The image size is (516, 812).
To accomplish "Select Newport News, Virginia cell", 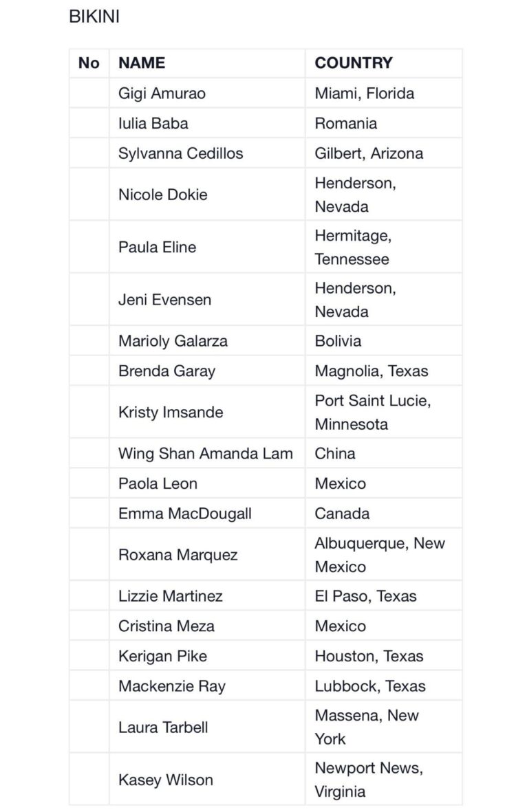I will (x=369, y=780).
